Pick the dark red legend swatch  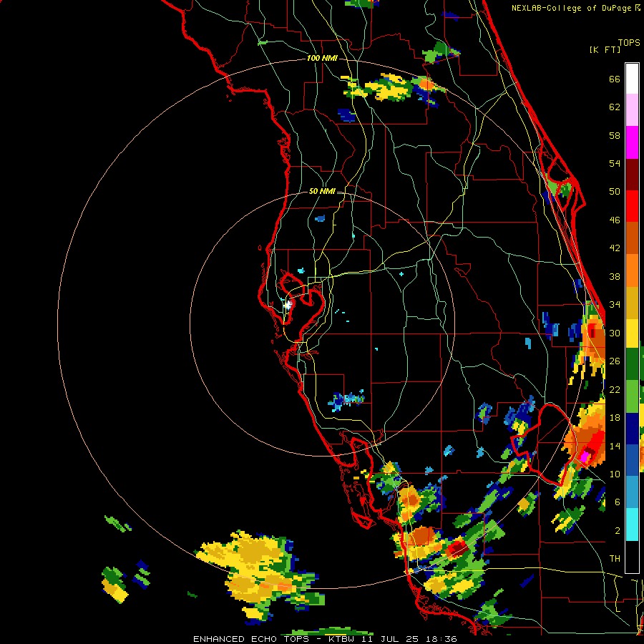(x=632, y=174)
